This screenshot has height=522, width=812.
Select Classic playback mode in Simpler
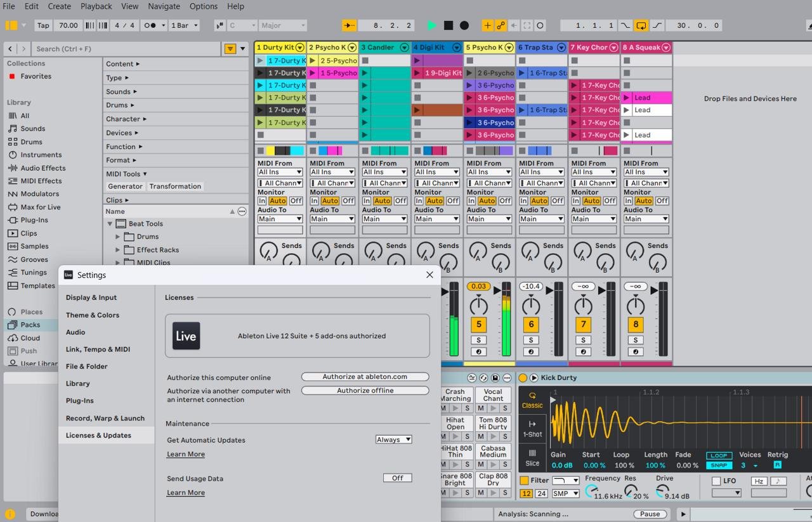pyautogui.click(x=532, y=400)
